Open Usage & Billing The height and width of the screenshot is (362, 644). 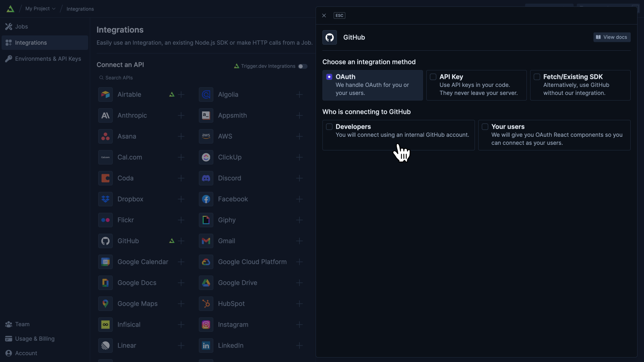pyautogui.click(x=45, y=339)
